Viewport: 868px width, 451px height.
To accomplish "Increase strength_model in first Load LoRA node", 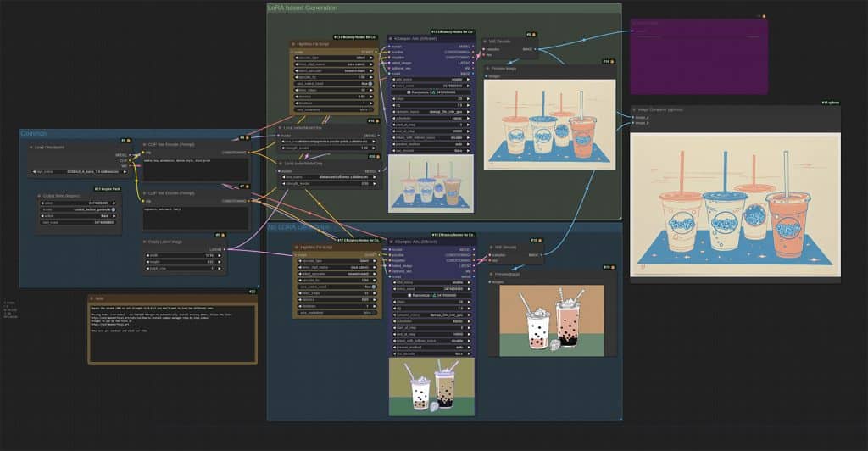I will tap(374, 148).
